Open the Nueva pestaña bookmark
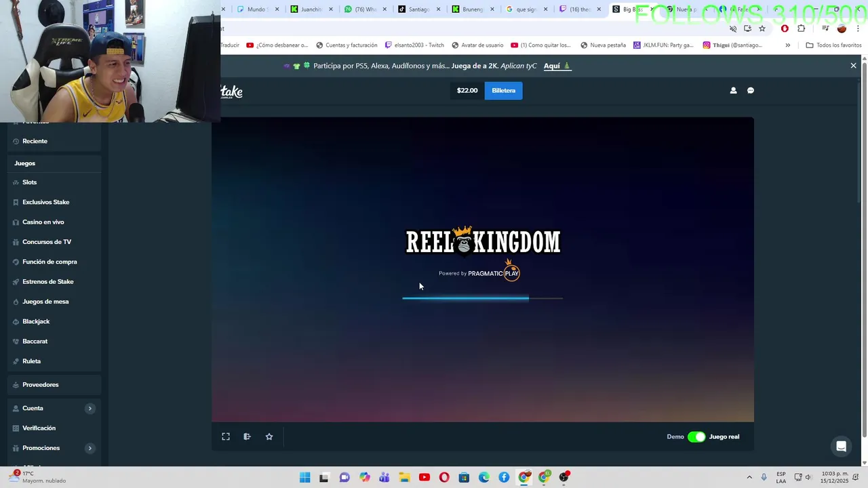868x488 pixels. tap(603, 45)
